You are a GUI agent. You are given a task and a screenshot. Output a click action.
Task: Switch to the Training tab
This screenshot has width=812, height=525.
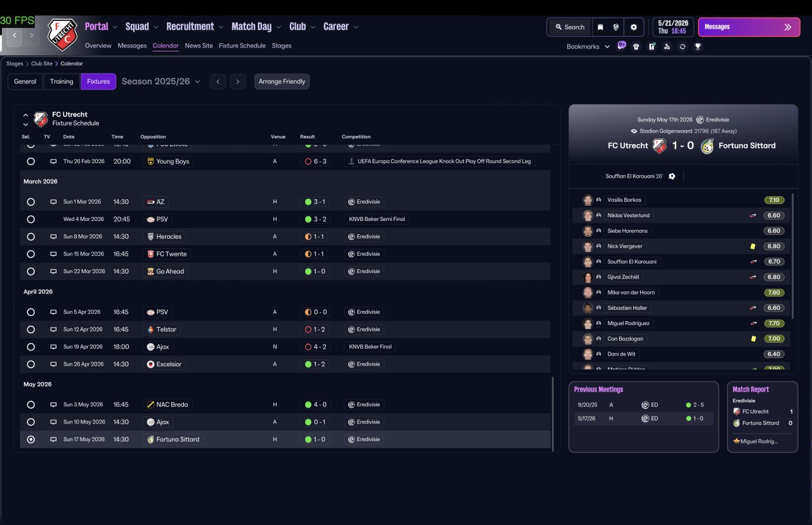(62, 81)
